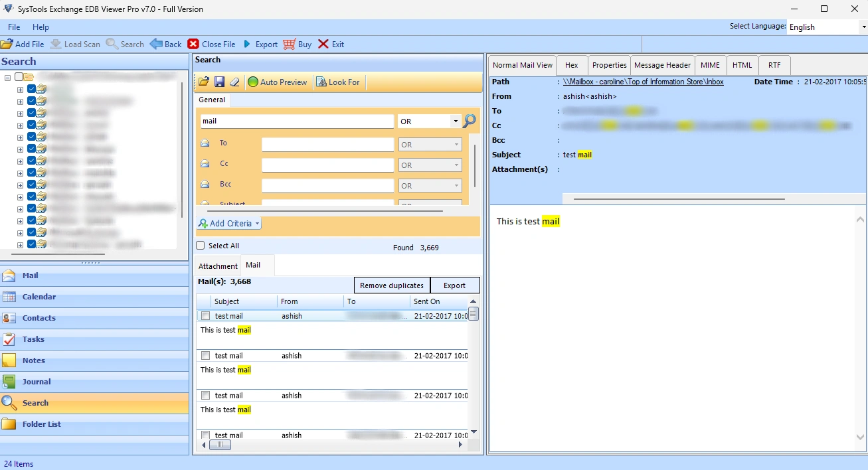Click the search keyword field containing mail
This screenshot has width=868, height=470.
point(297,121)
